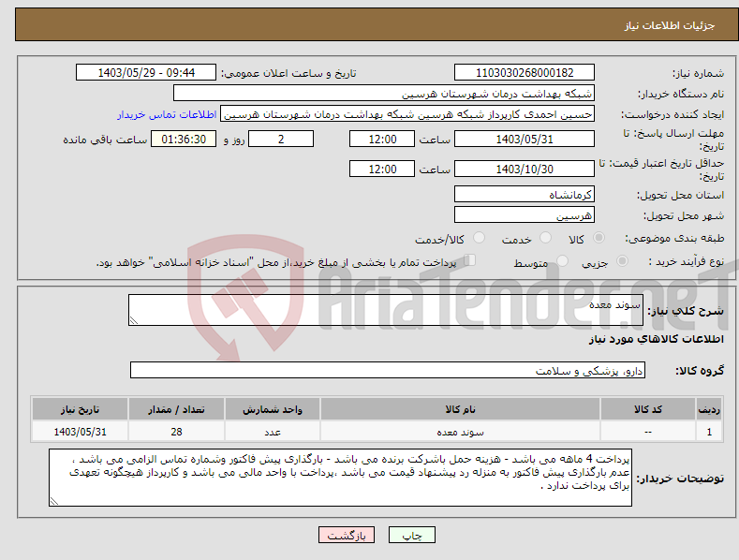Click the واحد شمارش column header
Image resolution: width=739 pixels, height=560 pixels.
pyautogui.click(x=273, y=409)
